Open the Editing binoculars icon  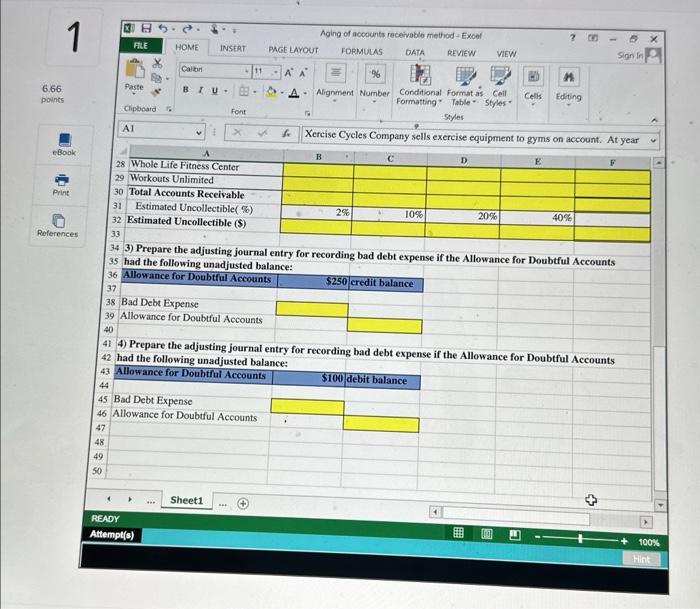(569, 77)
